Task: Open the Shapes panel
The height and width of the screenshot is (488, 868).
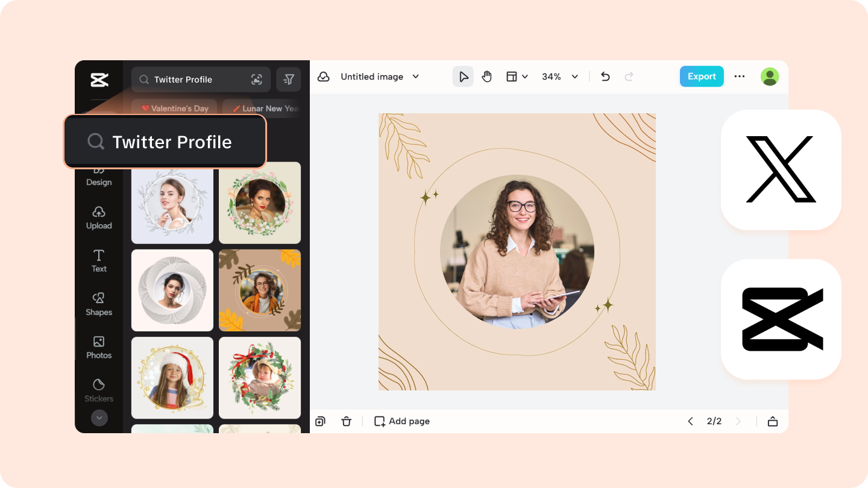Action: pos(99,304)
